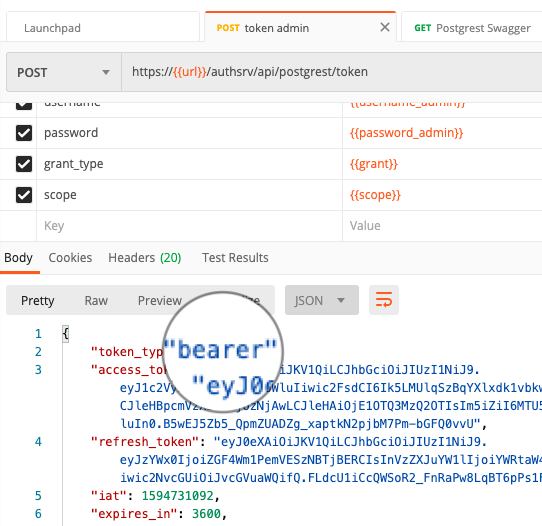542x526 pixels.
Task: Open the GET Postgrest Swagger tab
Action: tap(472, 28)
